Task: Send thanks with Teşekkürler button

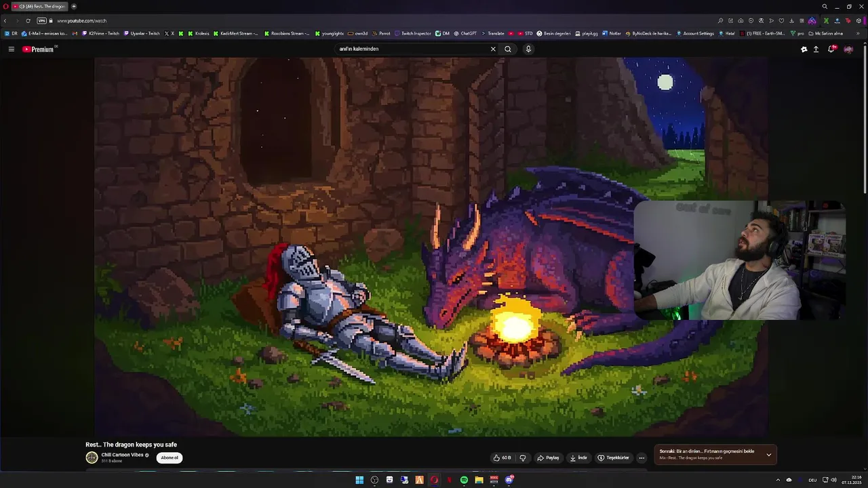Action: click(613, 457)
